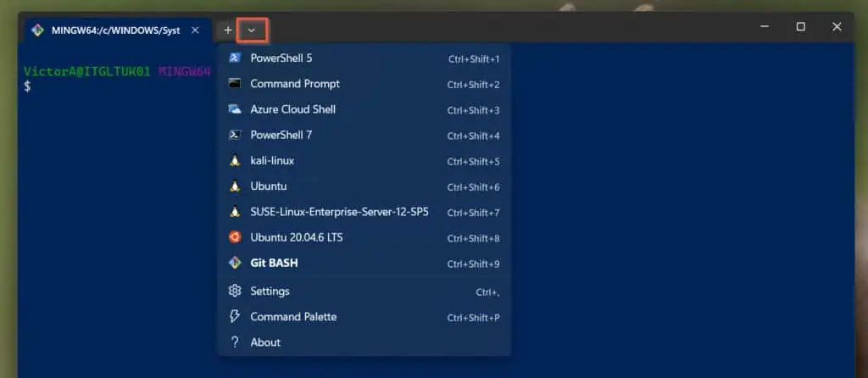Click the Ctrl+Shift+3 shortcut text
Viewport: 868px width, 378px height.
pos(473,110)
